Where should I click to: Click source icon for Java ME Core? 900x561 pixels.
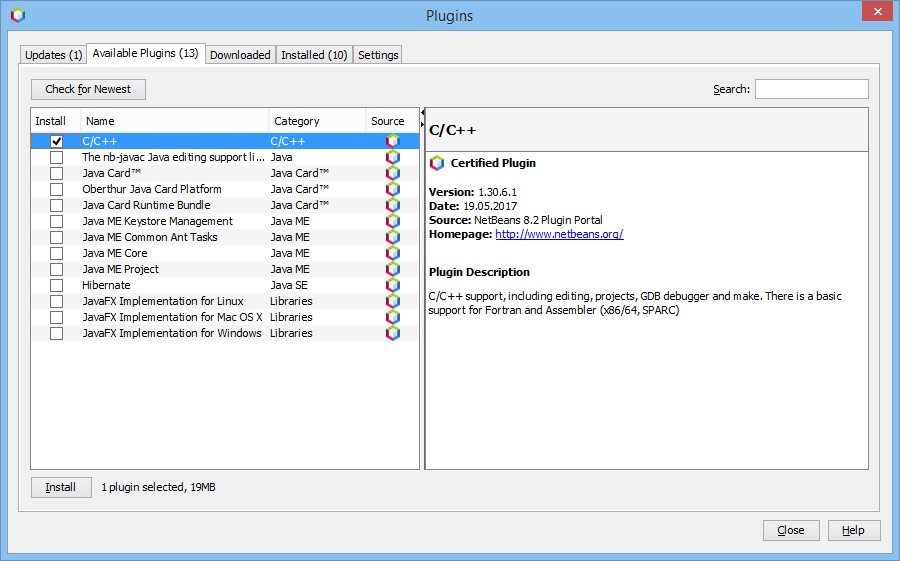click(x=392, y=253)
